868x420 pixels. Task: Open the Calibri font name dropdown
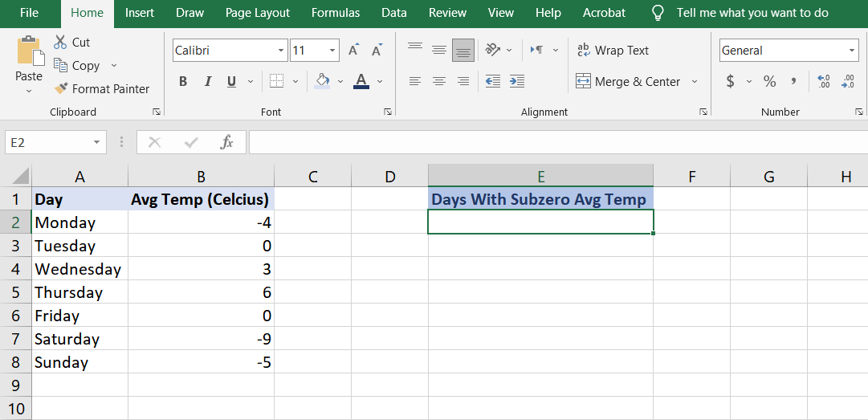281,51
